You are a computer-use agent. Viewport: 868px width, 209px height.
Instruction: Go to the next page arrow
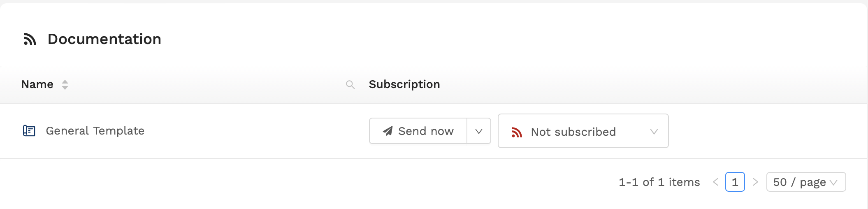(755, 182)
